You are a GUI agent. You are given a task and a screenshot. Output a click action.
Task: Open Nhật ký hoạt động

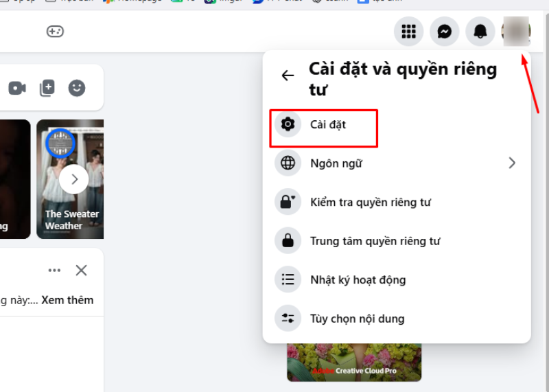click(397, 279)
